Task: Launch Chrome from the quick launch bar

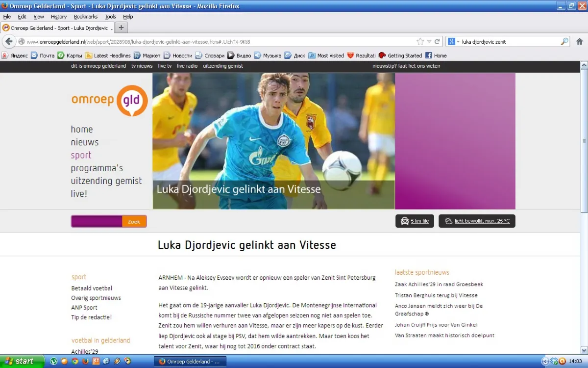Action: pos(74,361)
